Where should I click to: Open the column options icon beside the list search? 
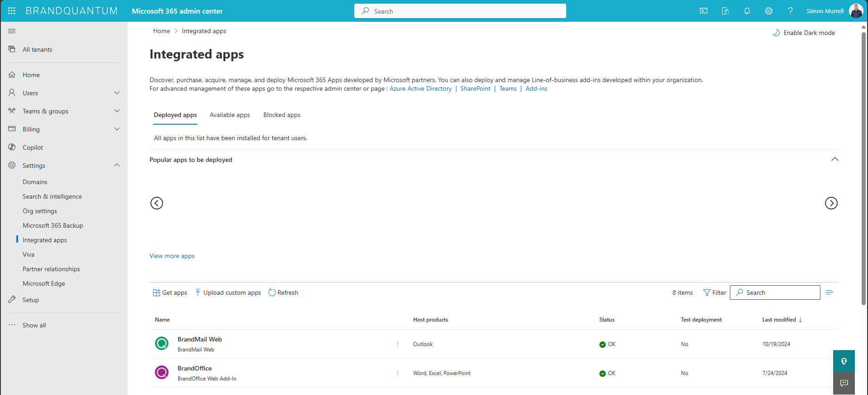click(829, 293)
